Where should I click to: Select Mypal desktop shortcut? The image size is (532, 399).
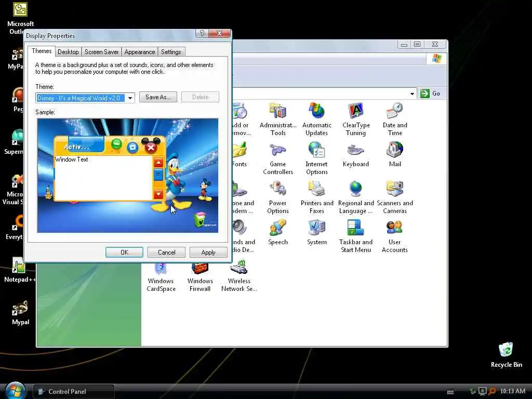click(x=20, y=312)
